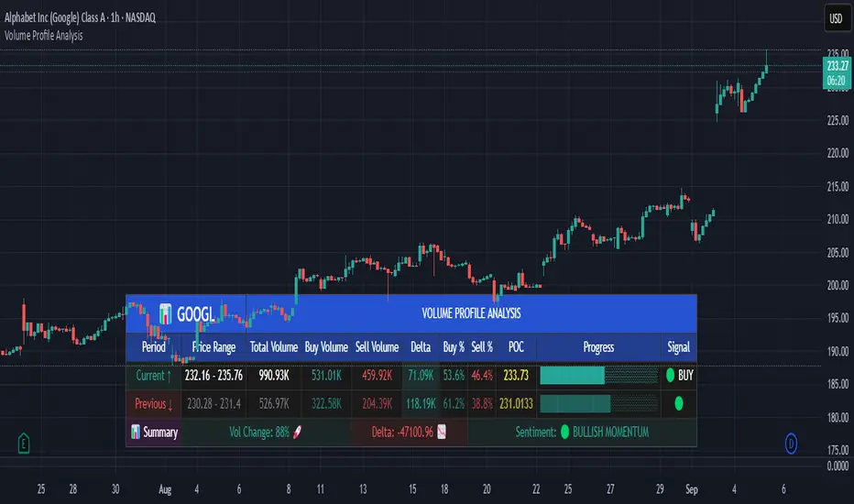The height and width of the screenshot is (504, 854).
Task: Click the 231.0133 POC value
Action: point(516,404)
